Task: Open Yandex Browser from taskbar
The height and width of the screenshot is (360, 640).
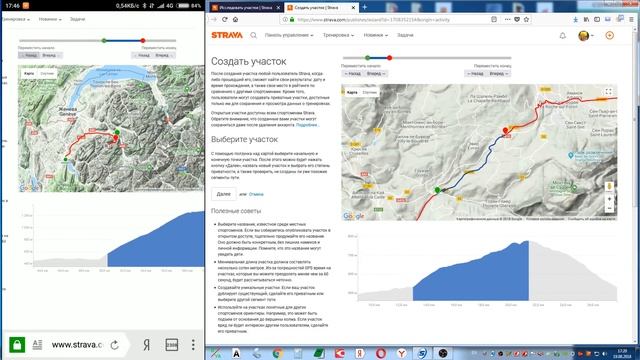Action: [402, 353]
